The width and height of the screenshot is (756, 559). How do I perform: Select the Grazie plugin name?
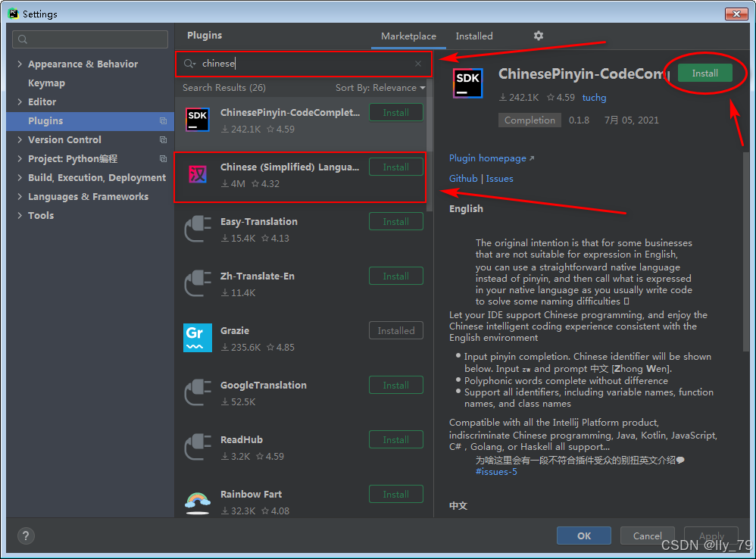coord(235,330)
